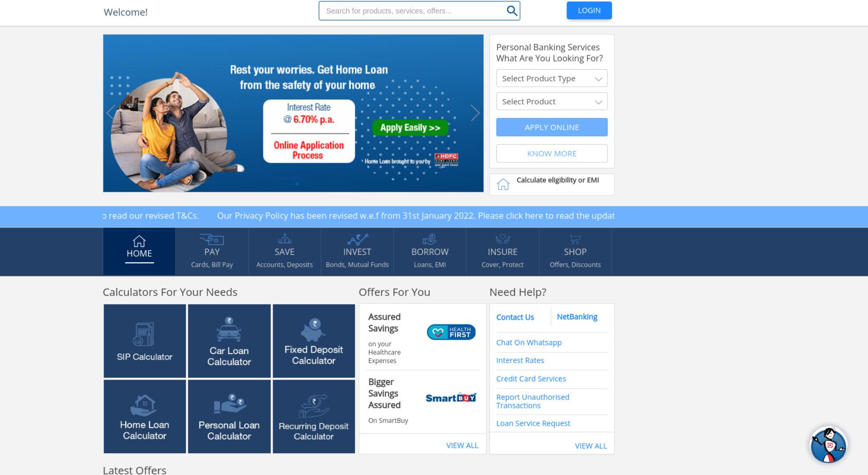Go to next banner slide arrow

(x=475, y=113)
